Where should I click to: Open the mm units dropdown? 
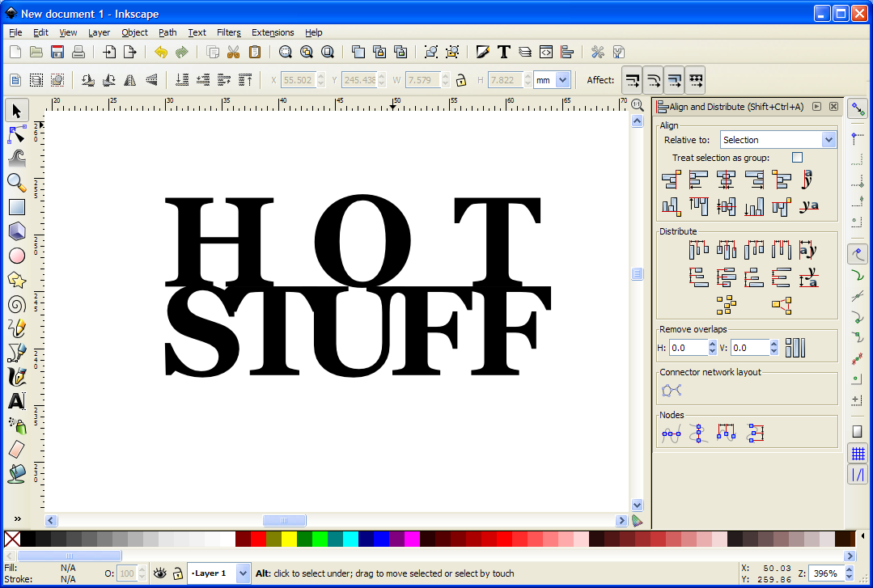click(x=552, y=80)
